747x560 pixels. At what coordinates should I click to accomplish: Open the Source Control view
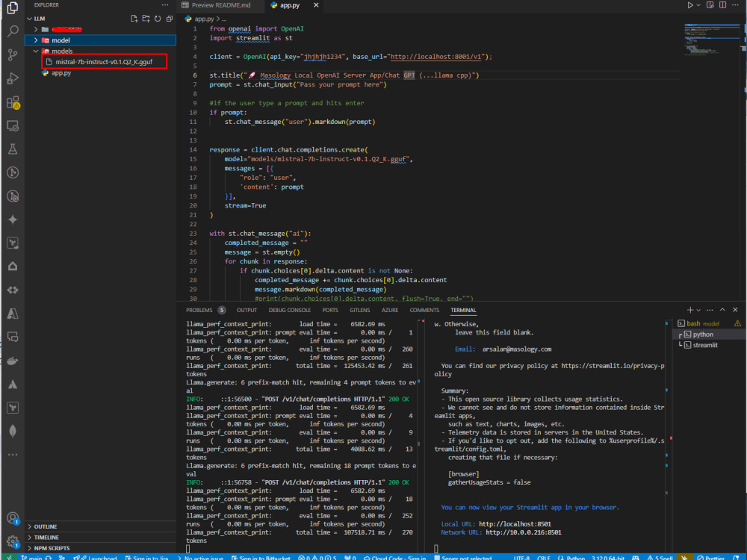click(13, 55)
